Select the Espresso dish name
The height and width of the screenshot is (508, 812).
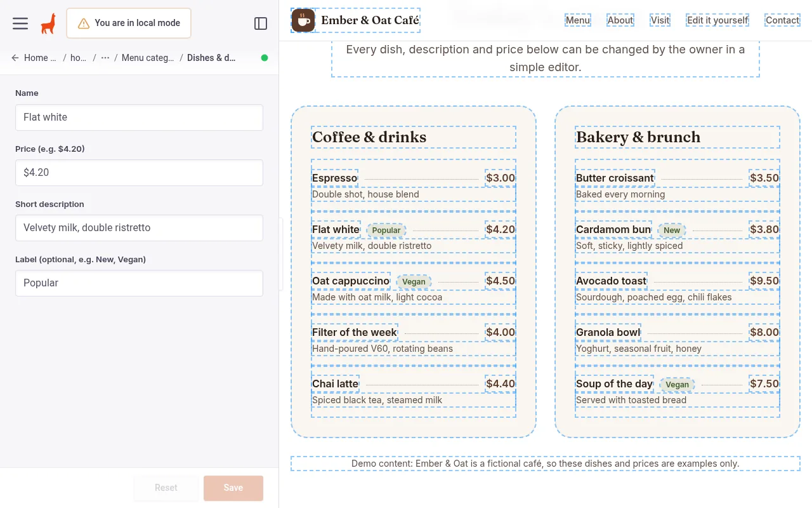point(335,178)
